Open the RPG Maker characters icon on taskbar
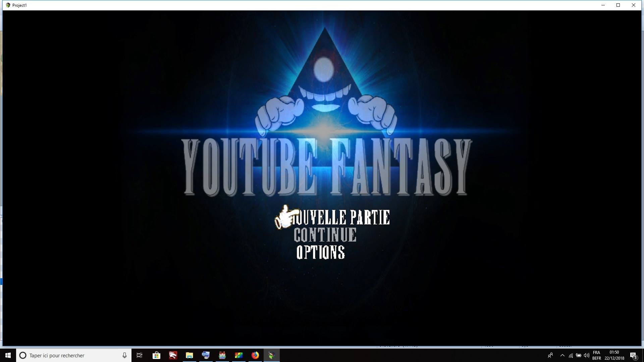The width and height of the screenshot is (644, 362). click(222, 355)
